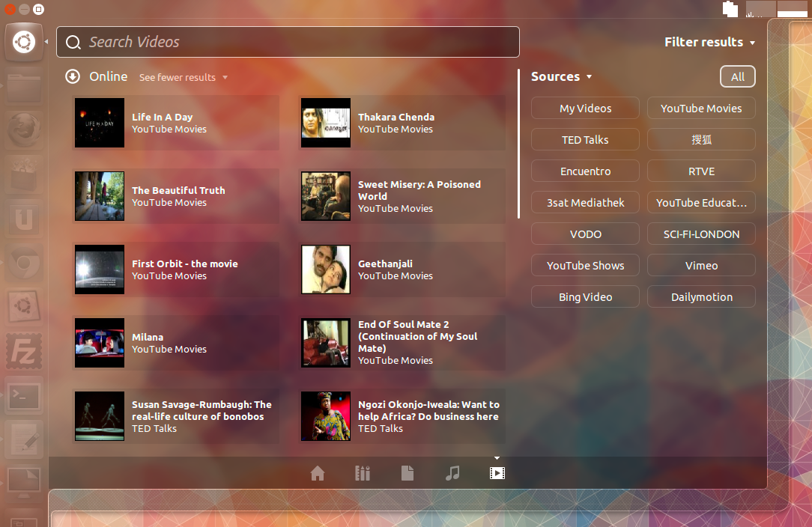The height and width of the screenshot is (527, 812).
Task: Open Sweet Misery: A Poisoned World result
Action: [402, 196]
